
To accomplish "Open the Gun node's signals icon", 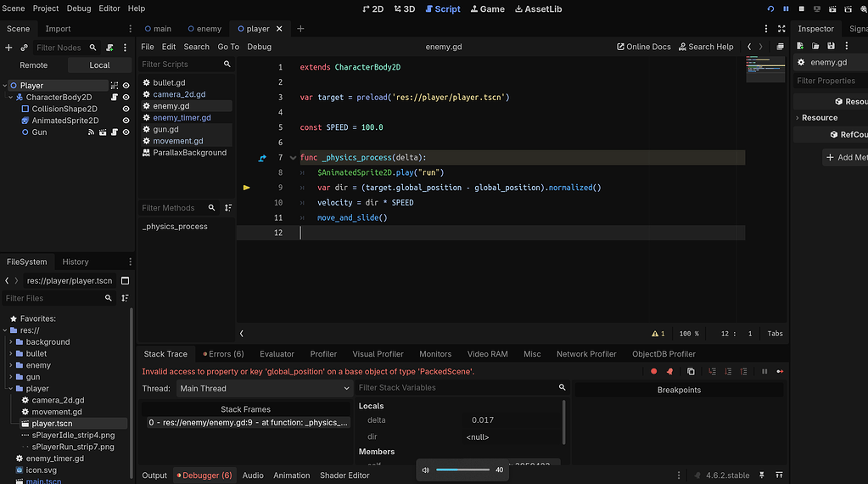I will (x=91, y=132).
